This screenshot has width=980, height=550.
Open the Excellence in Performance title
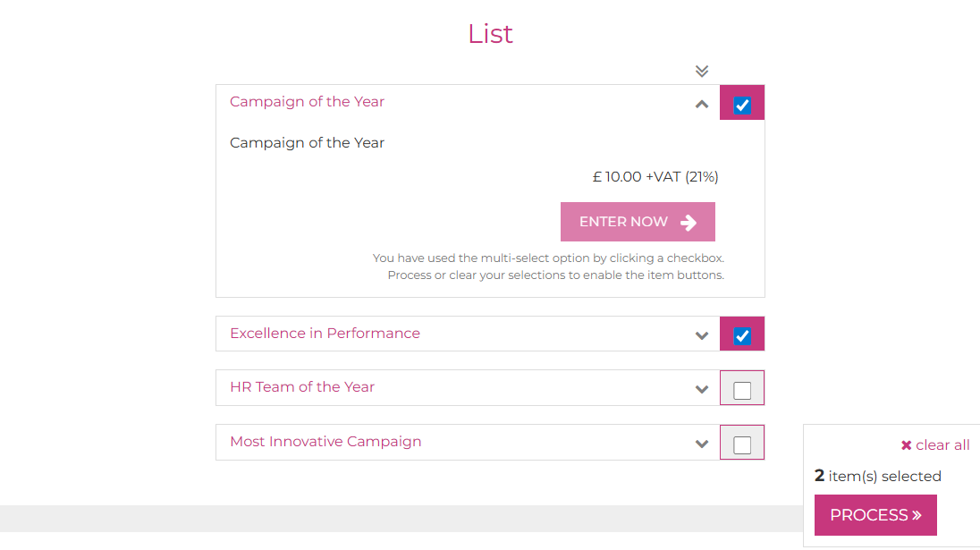pyautogui.click(x=325, y=334)
